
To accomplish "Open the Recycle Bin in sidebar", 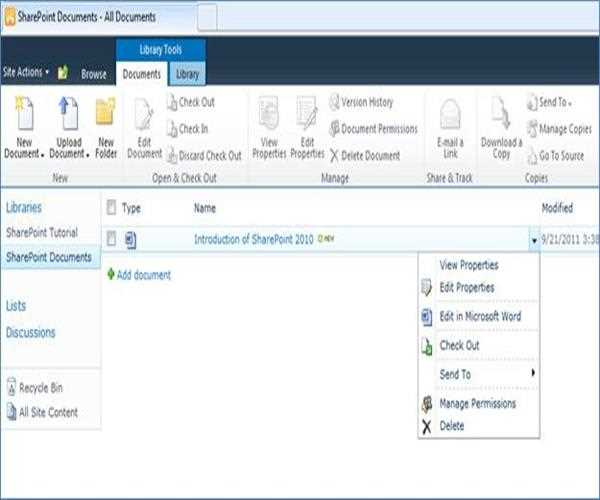I will (41, 388).
